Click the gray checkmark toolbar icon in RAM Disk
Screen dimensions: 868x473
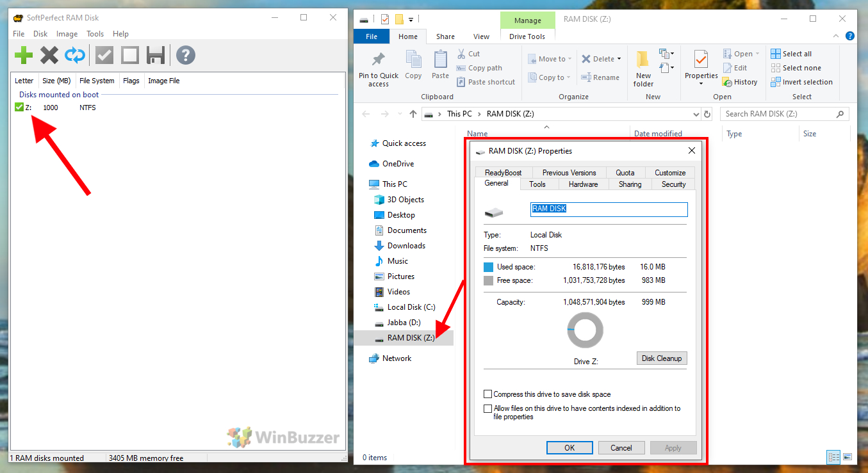(104, 56)
